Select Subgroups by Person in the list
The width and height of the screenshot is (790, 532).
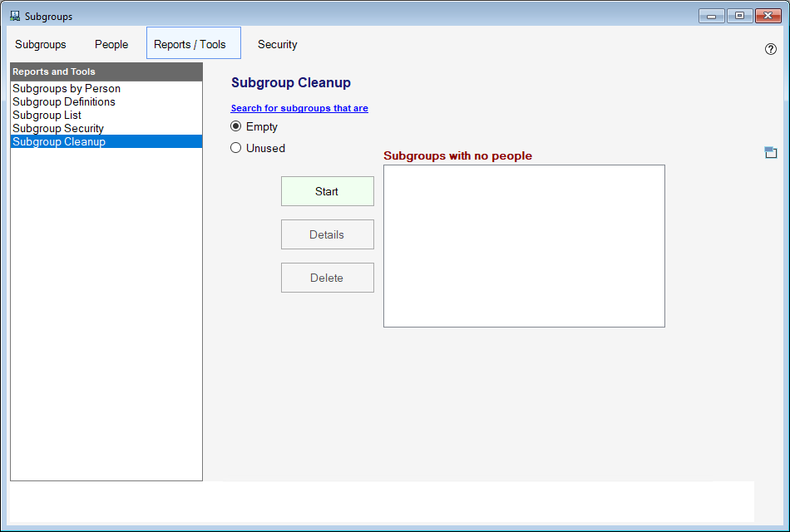pyautogui.click(x=67, y=88)
